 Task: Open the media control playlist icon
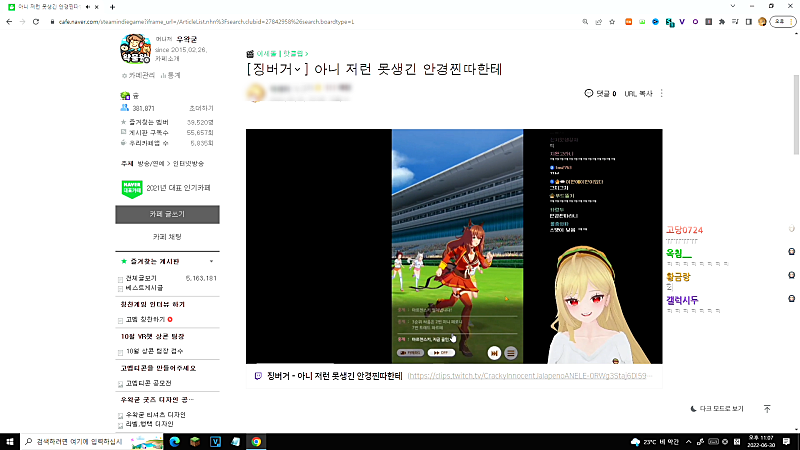click(735, 22)
